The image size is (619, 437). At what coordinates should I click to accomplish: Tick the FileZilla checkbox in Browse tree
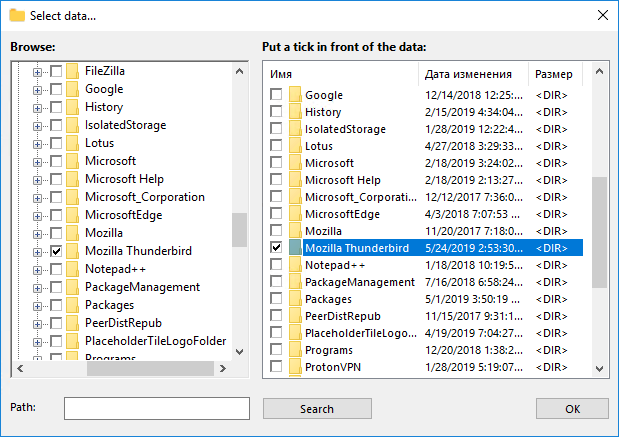point(56,71)
